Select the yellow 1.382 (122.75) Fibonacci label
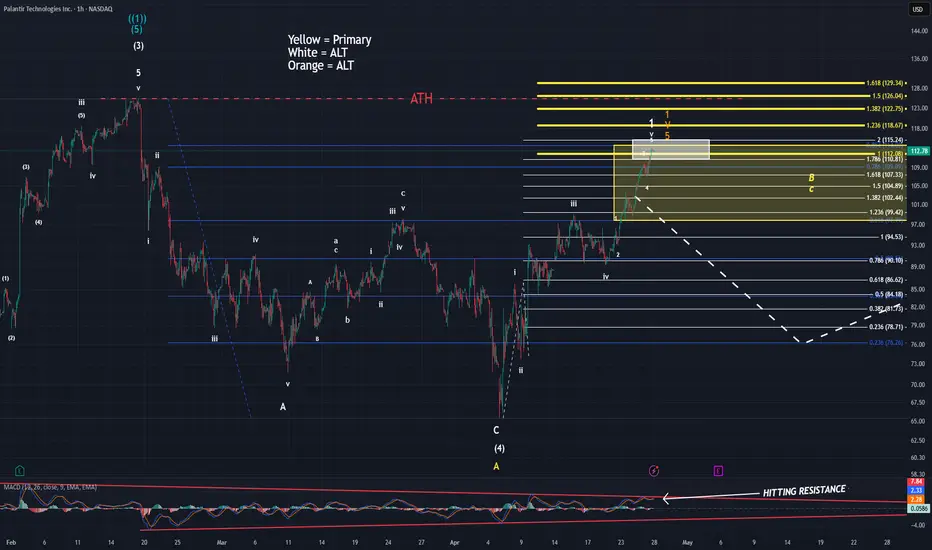932x550 pixels. [x=885, y=109]
